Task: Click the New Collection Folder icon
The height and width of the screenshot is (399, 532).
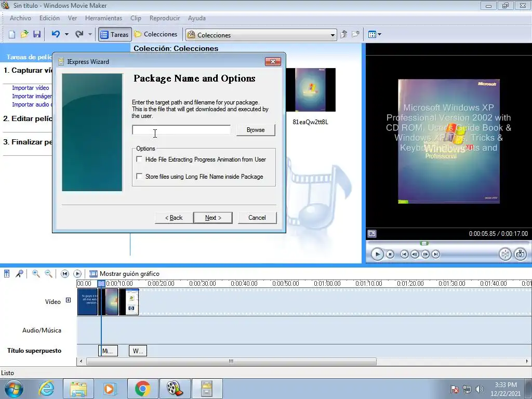Action: pyautogui.click(x=355, y=34)
